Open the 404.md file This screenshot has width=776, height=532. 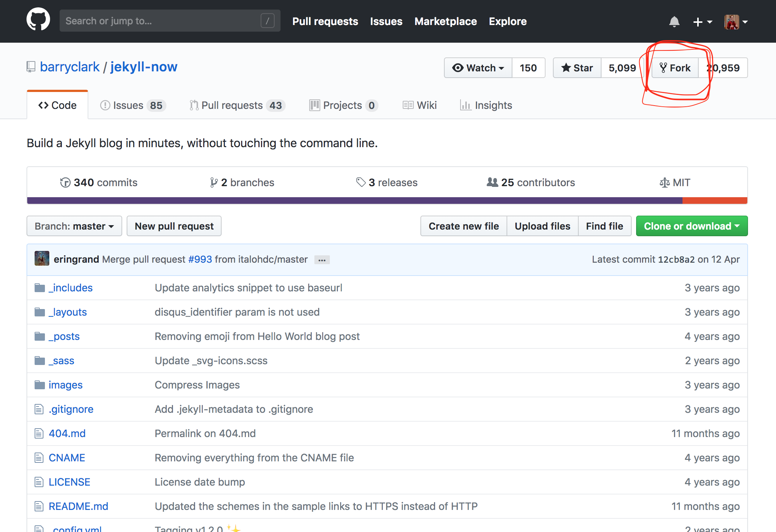tap(67, 433)
